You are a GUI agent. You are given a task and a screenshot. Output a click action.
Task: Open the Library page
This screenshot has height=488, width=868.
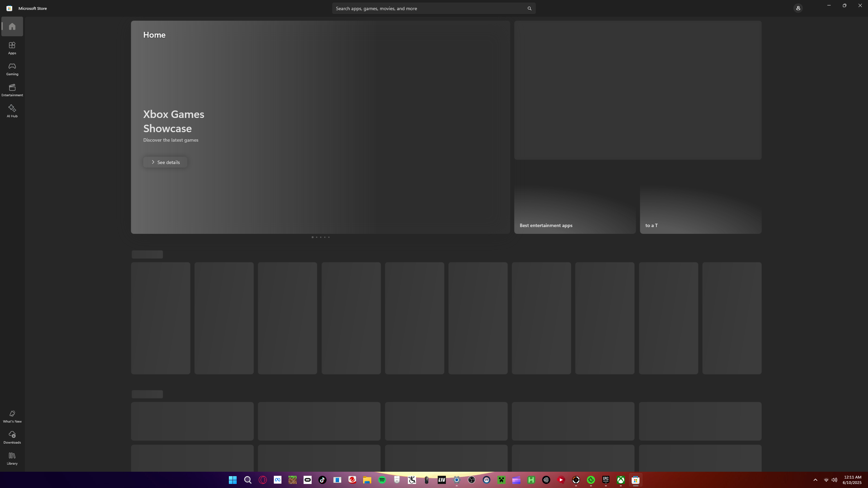[12, 459]
